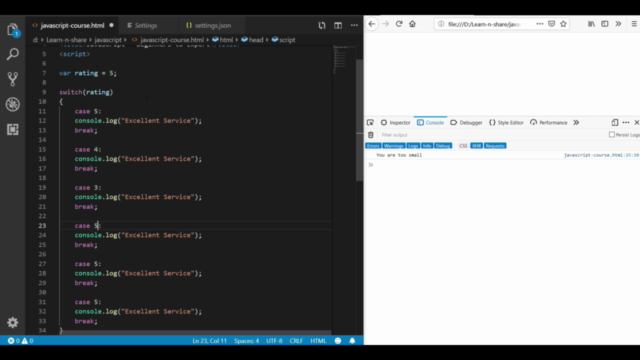This screenshot has width=640, height=360.
Task: Toggle the Debug filter
Action: 443,146
